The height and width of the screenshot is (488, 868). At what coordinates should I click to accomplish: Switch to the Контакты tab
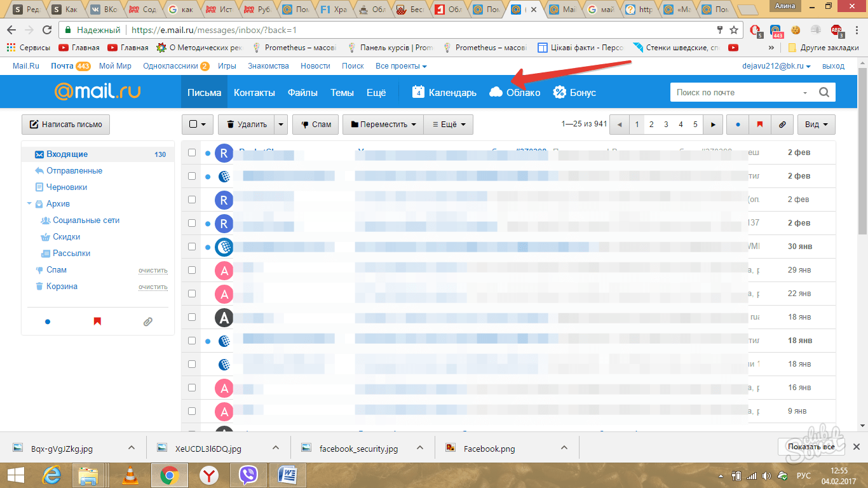[x=254, y=93]
